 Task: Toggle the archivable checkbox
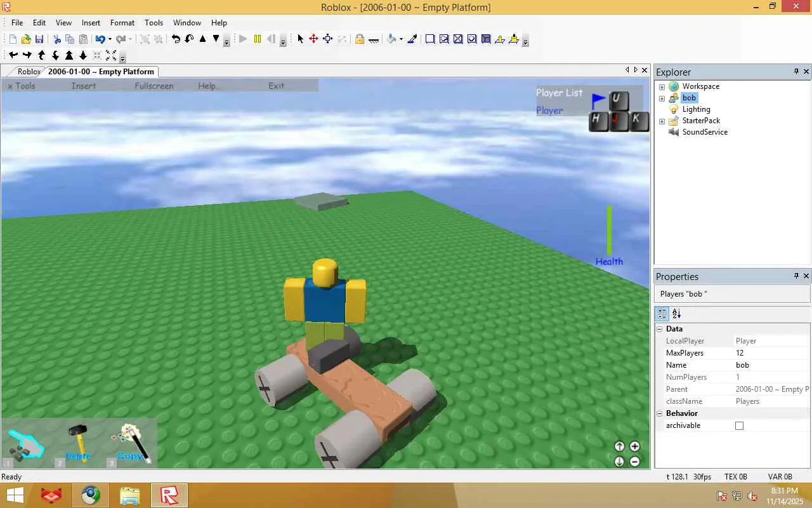point(739,425)
